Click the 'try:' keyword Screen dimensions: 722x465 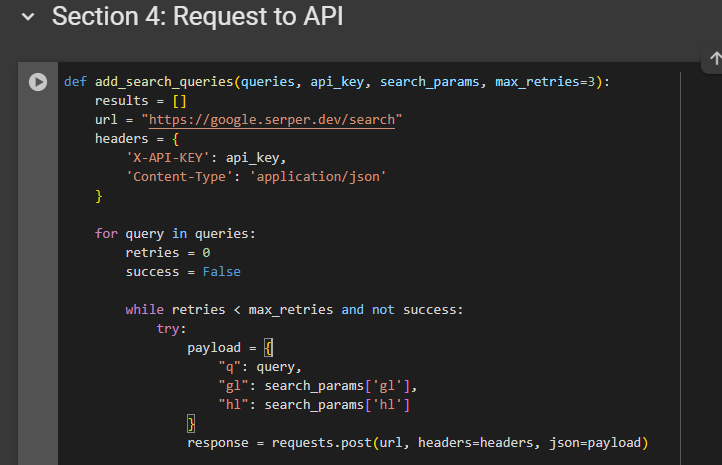tap(168, 329)
